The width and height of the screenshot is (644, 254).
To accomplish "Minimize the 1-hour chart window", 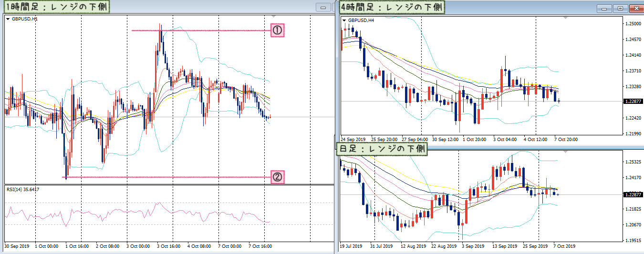I will coord(323,8).
